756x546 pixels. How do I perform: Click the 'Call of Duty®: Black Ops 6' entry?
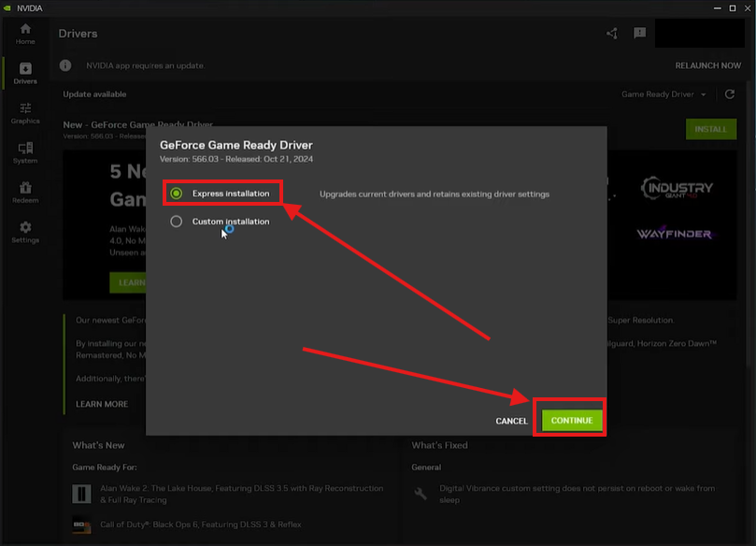201,524
